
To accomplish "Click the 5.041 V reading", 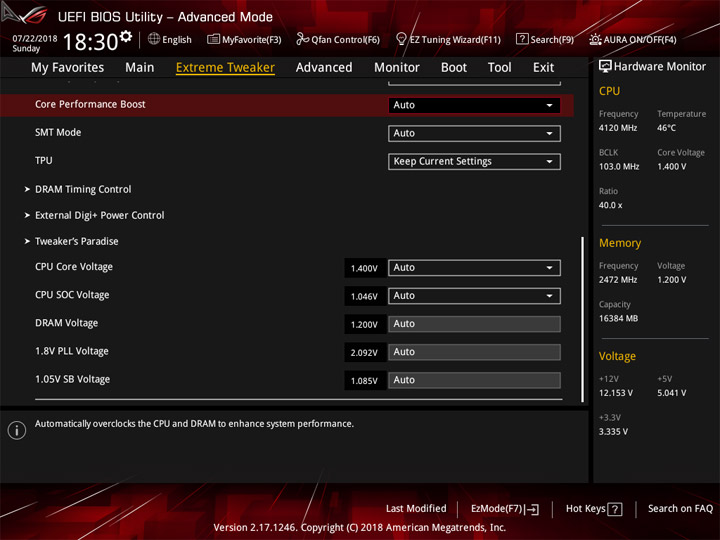I will [671, 393].
